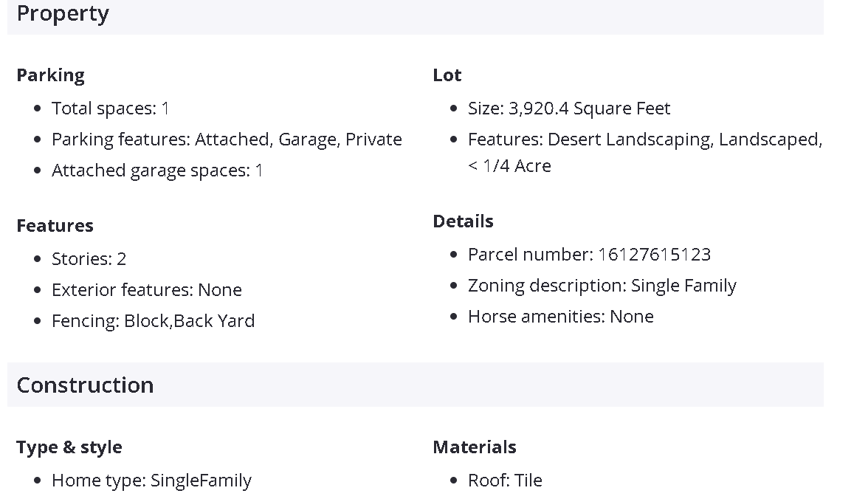
Task: Click the Total spaces list item
Action: pyautogui.click(x=111, y=109)
